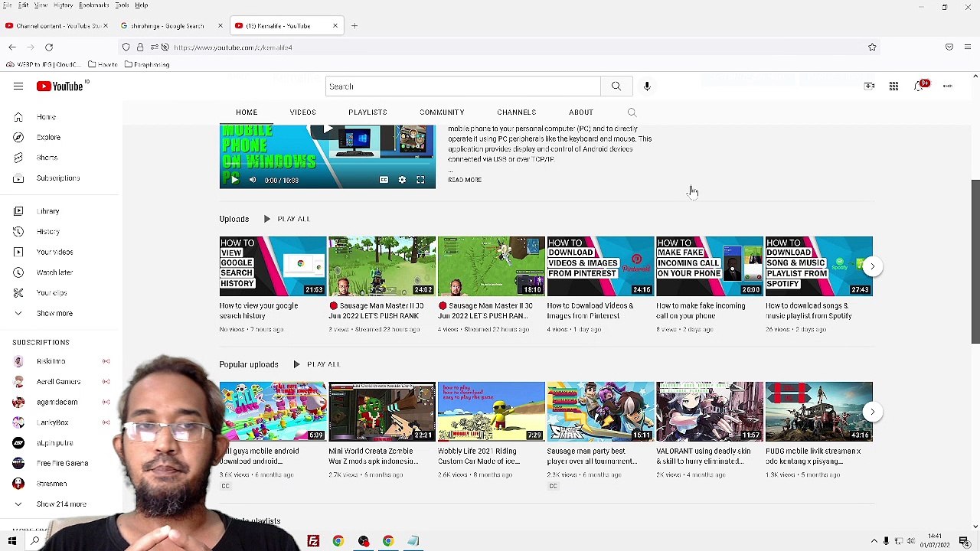This screenshot has width=980, height=551.
Task: Switch to the COMMUNITY channel tab
Action: coord(442,112)
